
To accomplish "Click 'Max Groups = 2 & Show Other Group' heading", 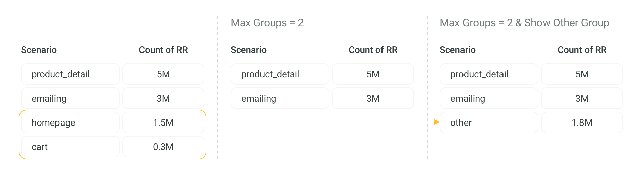I will (x=524, y=23).
